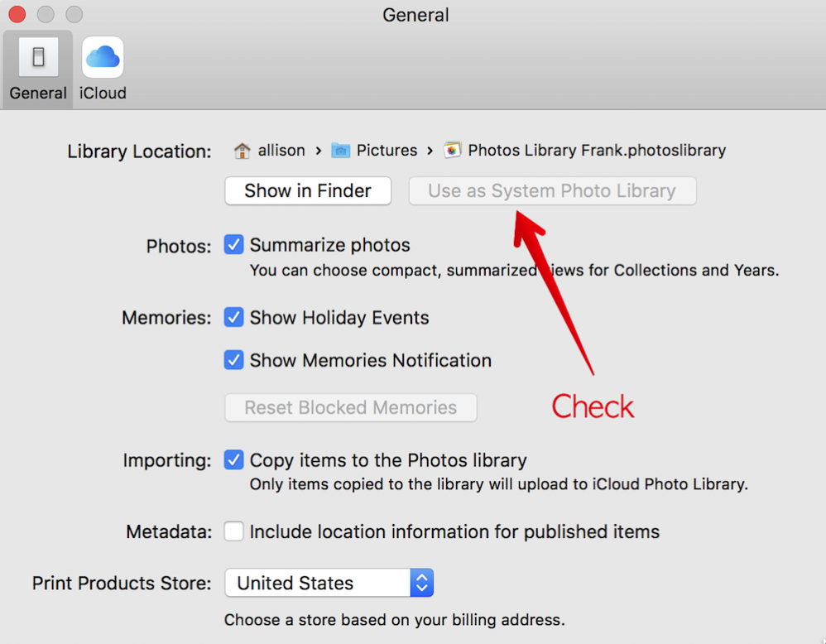Disable Show Memories Notification checkbox
The height and width of the screenshot is (644, 826).
[x=234, y=360]
